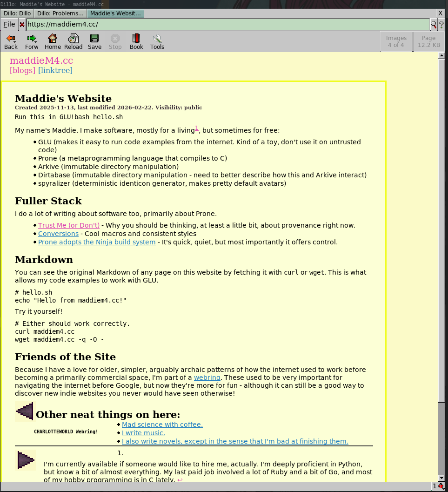Viewport: 448px width, 492px height.
Task: Click the search magnifier icon beside URL bar
Action: pos(434,25)
